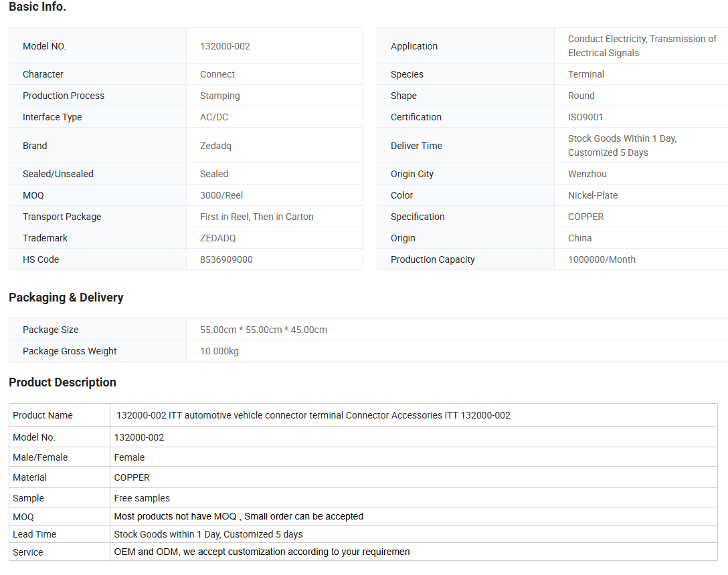The image size is (728, 575).
Task: Select the Model NO. value 132000-002
Action: click(225, 46)
